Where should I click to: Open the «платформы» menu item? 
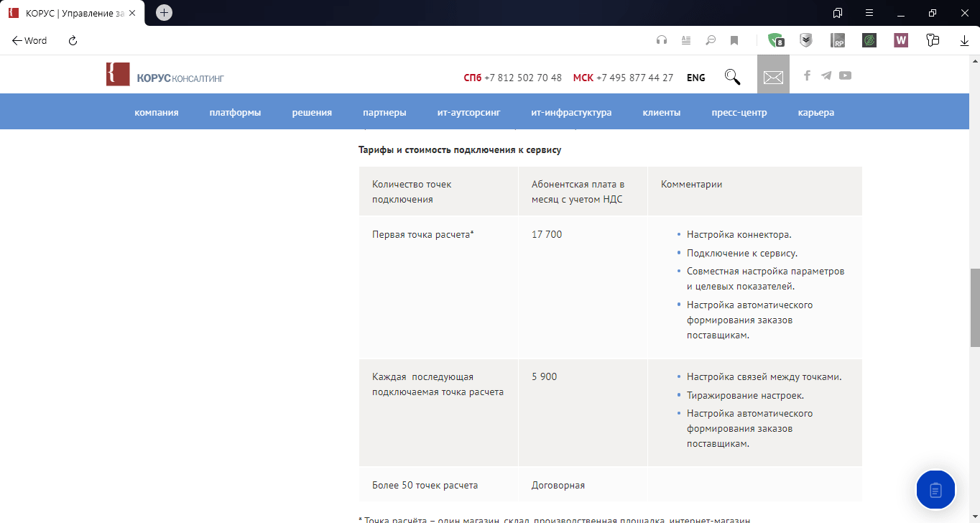236,113
